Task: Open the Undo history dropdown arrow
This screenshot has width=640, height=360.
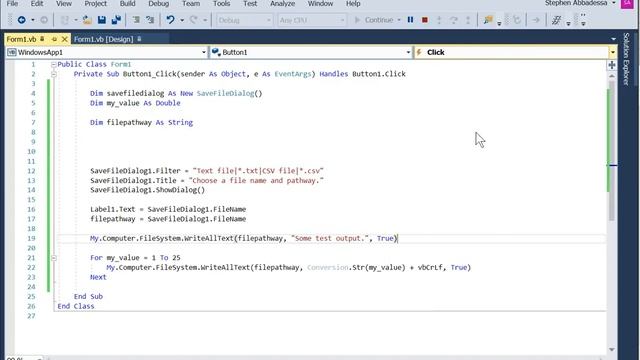Action: [x=182, y=20]
